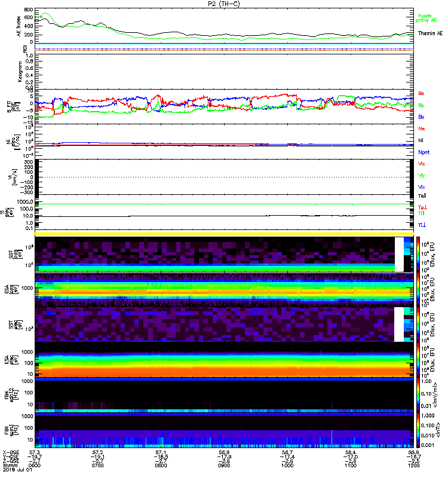Click the red Te⊥ legend label

click(422, 207)
